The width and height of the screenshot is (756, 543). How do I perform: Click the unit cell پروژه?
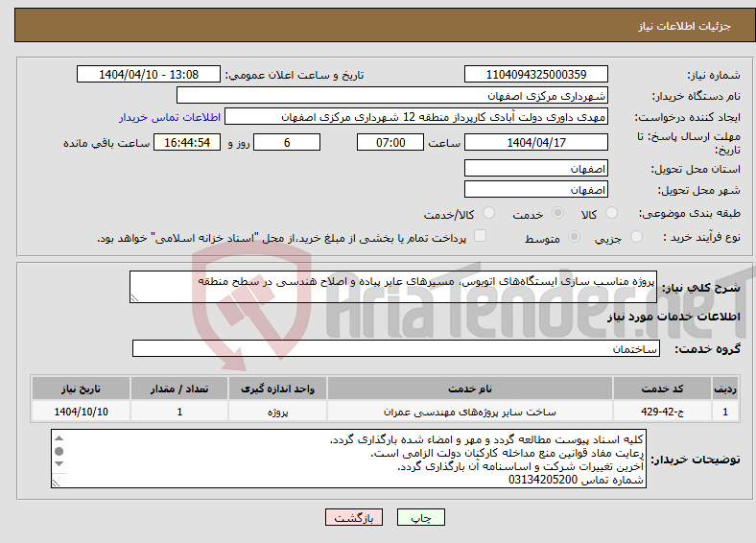(277, 412)
